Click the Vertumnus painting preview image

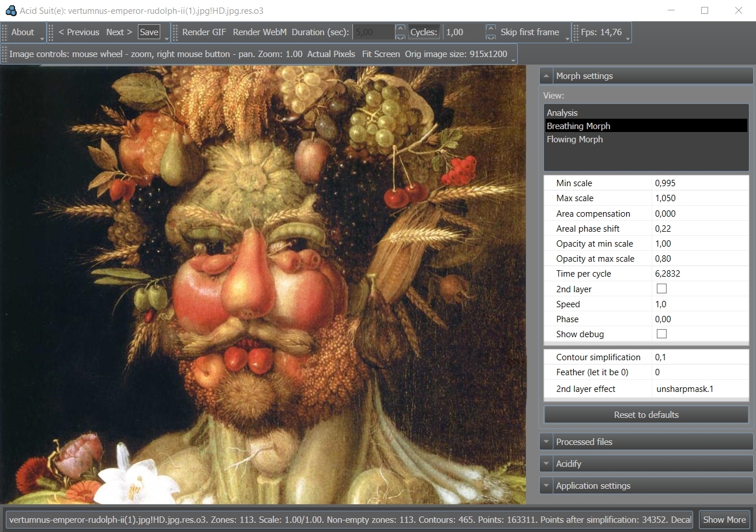263,285
